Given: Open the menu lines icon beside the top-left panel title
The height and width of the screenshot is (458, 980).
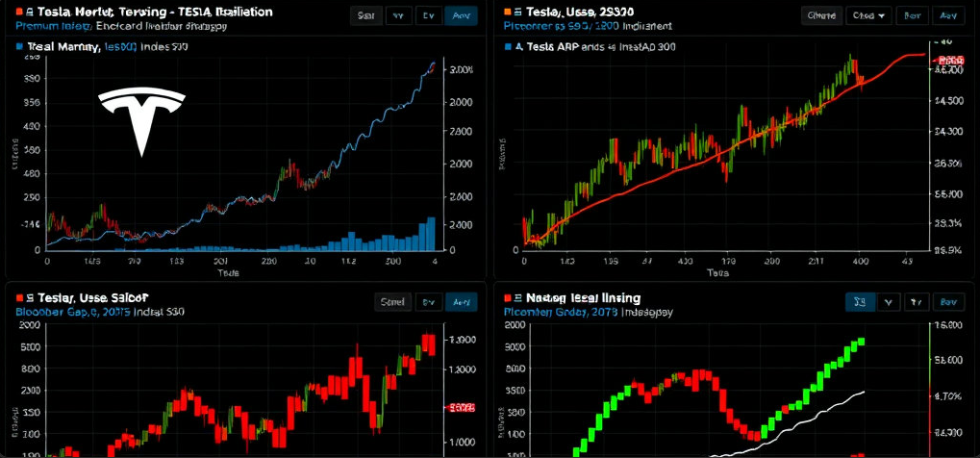Looking at the screenshot, I should (30, 12).
